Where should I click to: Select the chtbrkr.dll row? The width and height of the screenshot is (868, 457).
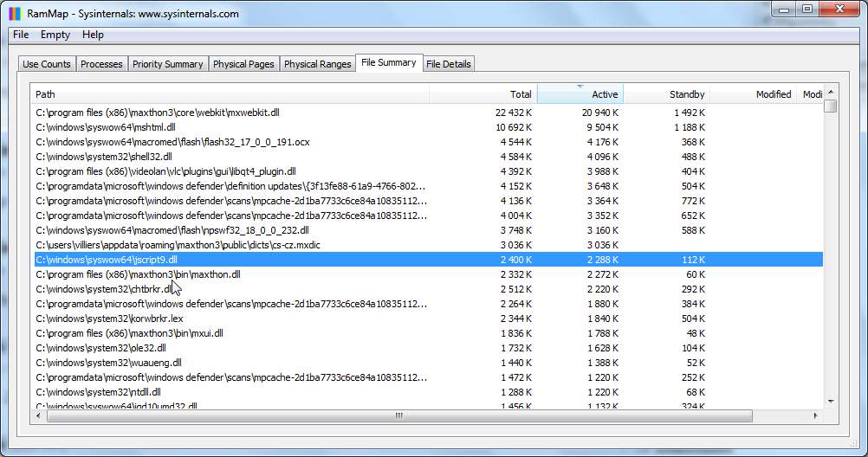429,289
